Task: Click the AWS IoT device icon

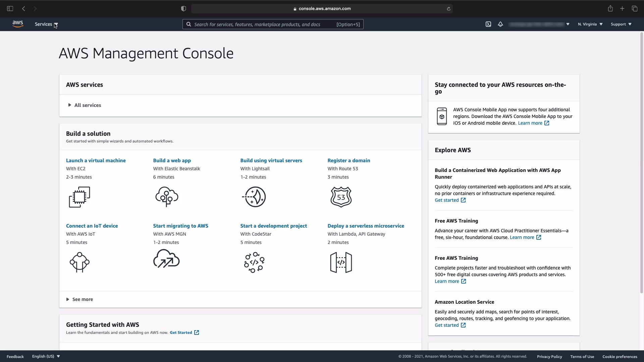Action: (79, 262)
